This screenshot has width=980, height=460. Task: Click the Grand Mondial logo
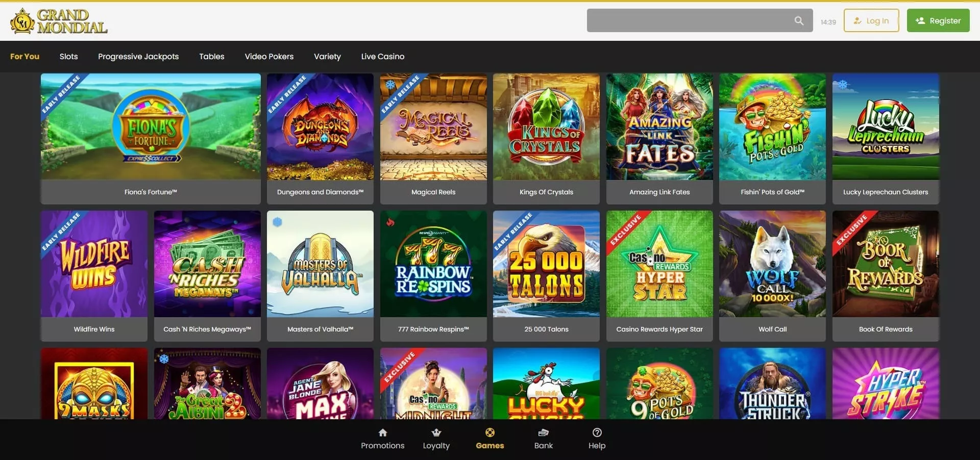pos(59,21)
